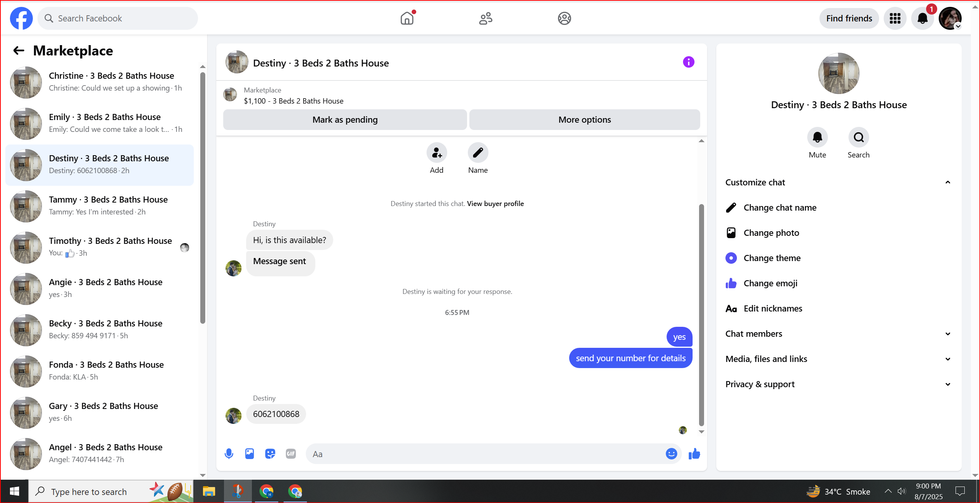Screen dimensions: 980x503
Task: Open the account profile picture menu
Action: 950,18
